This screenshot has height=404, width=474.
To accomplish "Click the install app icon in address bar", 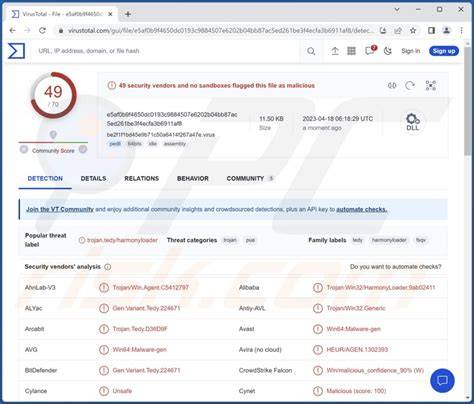I will click(x=383, y=31).
